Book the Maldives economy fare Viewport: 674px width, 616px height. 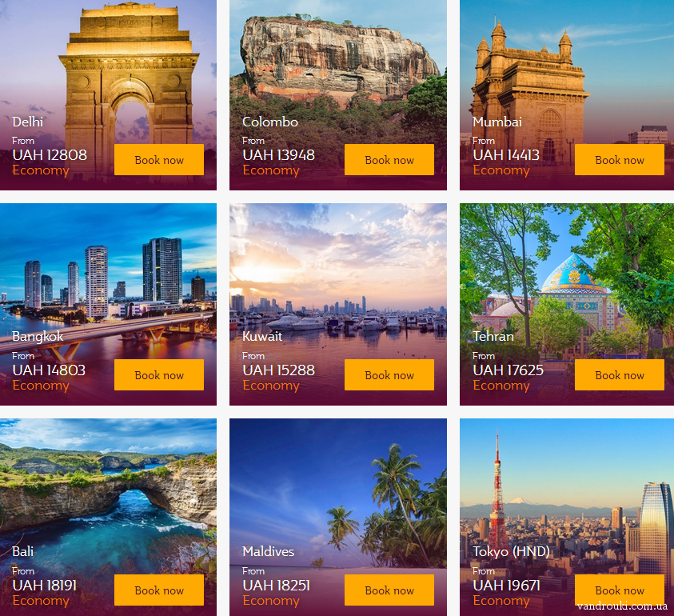point(389,590)
